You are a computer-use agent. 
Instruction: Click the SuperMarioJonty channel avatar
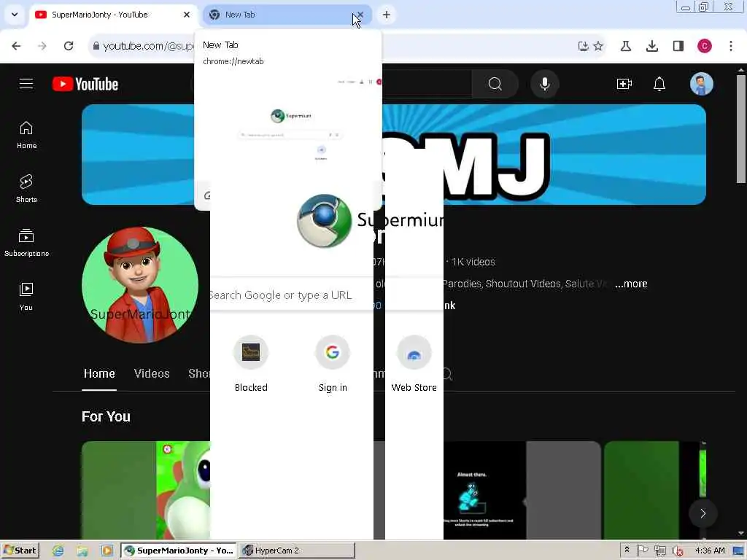[x=140, y=285]
